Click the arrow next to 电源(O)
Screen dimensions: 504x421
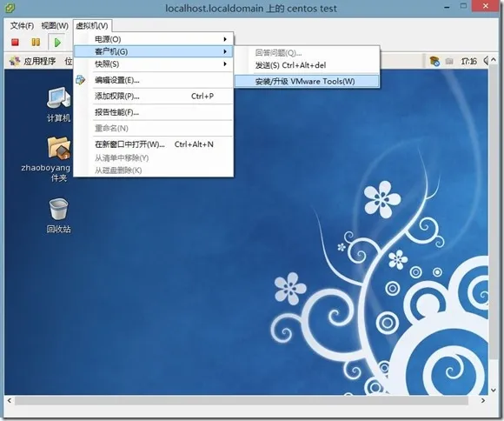tap(225, 39)
